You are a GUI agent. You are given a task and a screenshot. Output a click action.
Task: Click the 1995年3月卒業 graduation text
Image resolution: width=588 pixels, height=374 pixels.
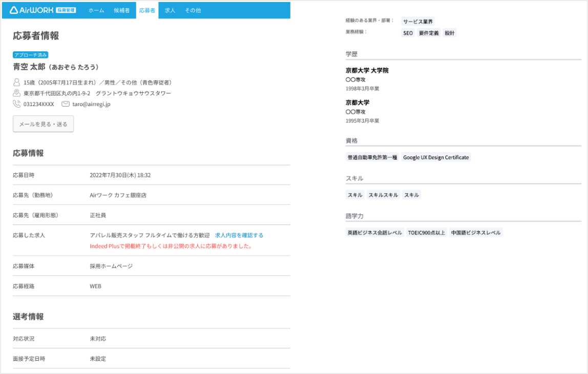point(362,121)
